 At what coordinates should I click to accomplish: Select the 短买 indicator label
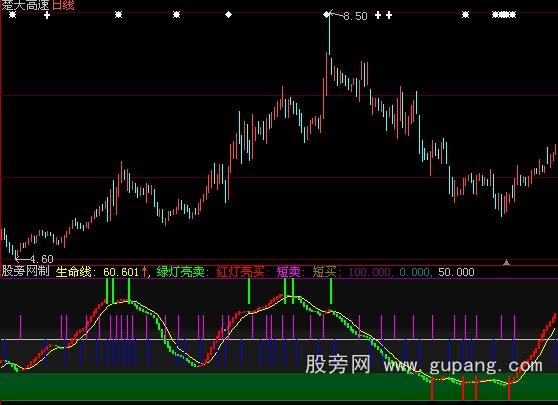tap(327, 272)
